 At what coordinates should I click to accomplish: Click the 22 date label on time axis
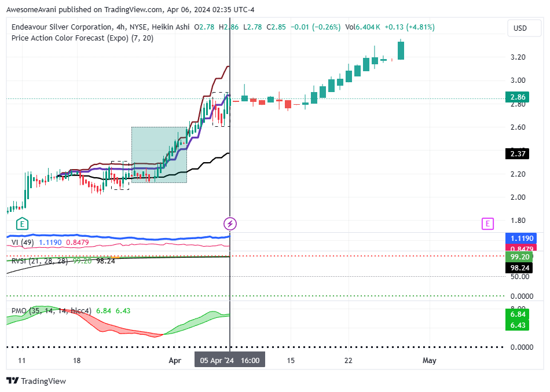(x=348, y=360)
